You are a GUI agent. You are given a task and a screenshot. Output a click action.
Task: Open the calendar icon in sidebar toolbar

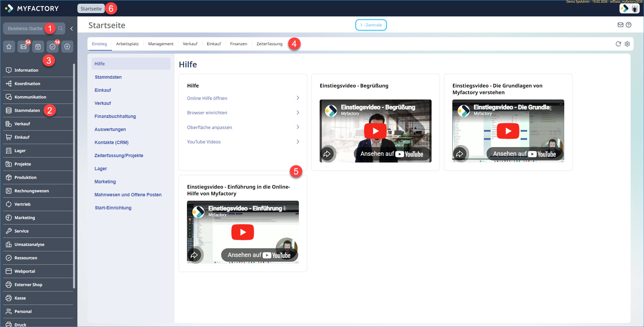pos(38,47)
